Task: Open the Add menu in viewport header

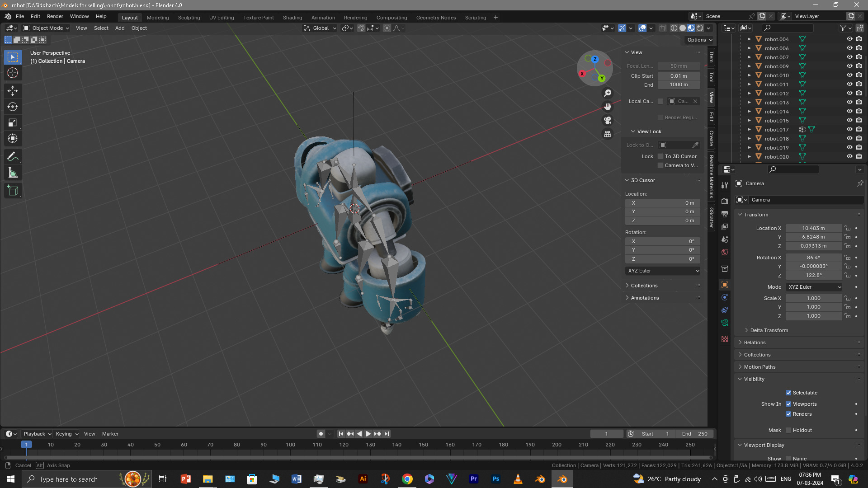Action: click(120, 28)
